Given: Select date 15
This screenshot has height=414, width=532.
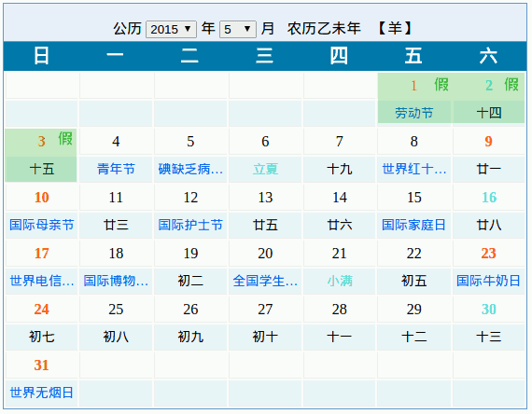Looking at the screenshot, I should pos(413,198).
